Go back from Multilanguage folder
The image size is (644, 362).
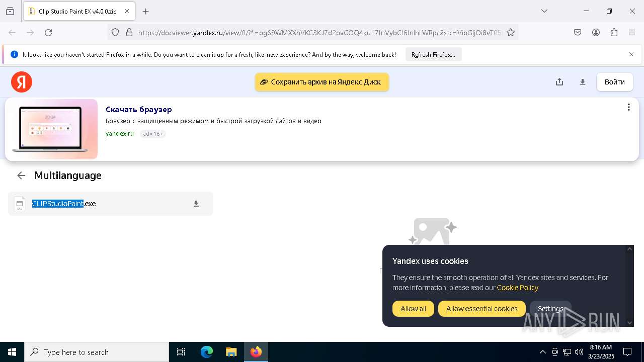pyautogui.click(x=21, y=175)
